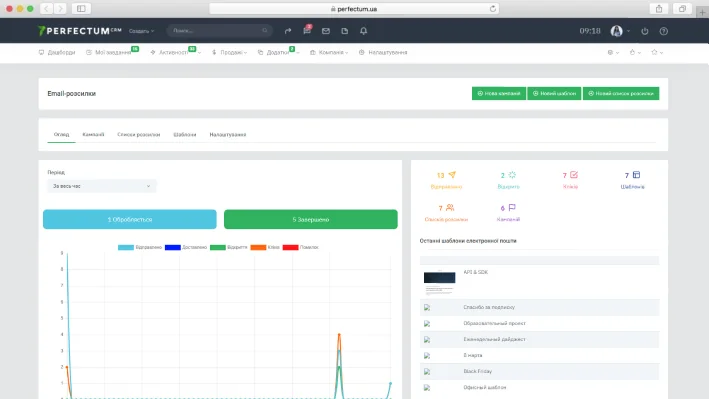Viewport: 709px width, 399px height.
Task: Click the API & SDK template thumbnail
Action: click(x=440, y=282)
